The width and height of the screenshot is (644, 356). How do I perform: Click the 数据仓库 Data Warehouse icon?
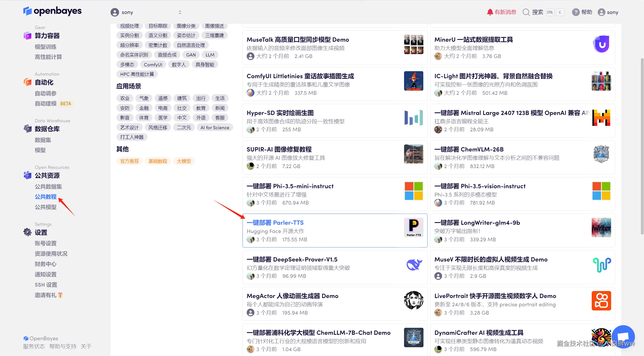(27, 129)
